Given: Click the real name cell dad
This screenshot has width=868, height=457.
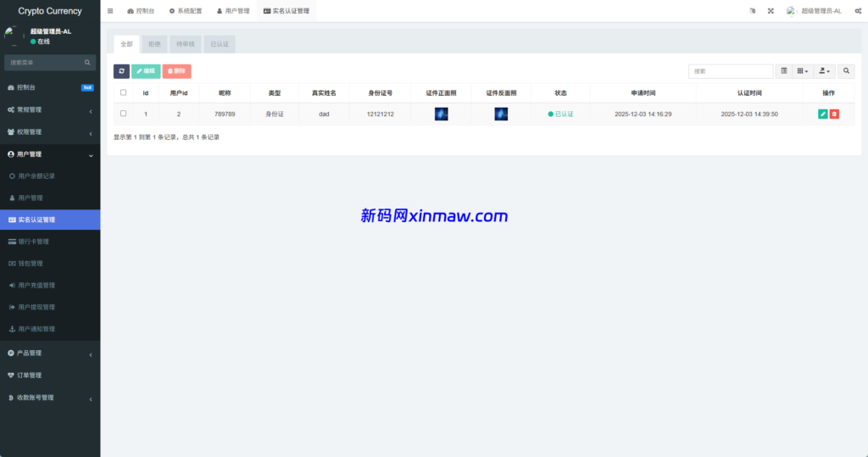Looking at the screenshot, I should 324,114.
